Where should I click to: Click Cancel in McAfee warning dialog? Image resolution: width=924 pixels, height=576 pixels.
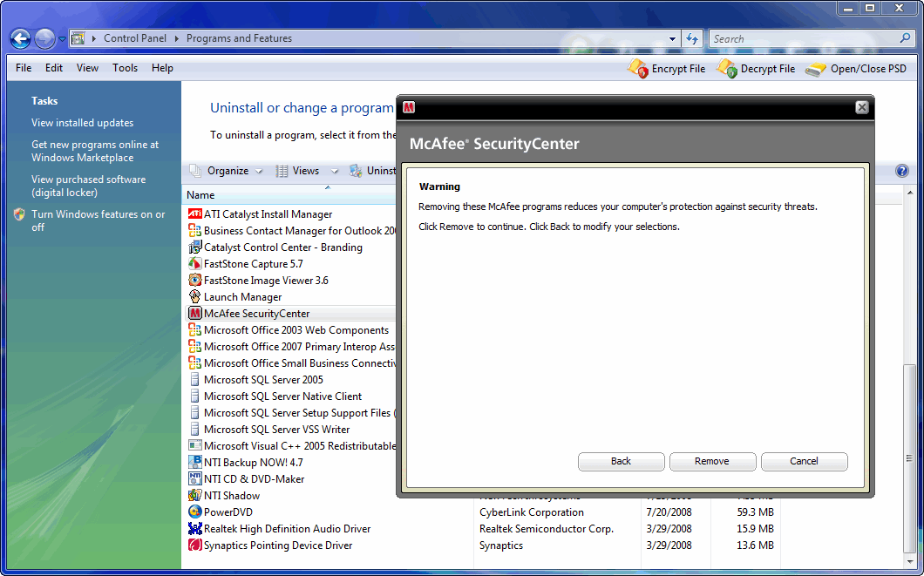(804, 461)
